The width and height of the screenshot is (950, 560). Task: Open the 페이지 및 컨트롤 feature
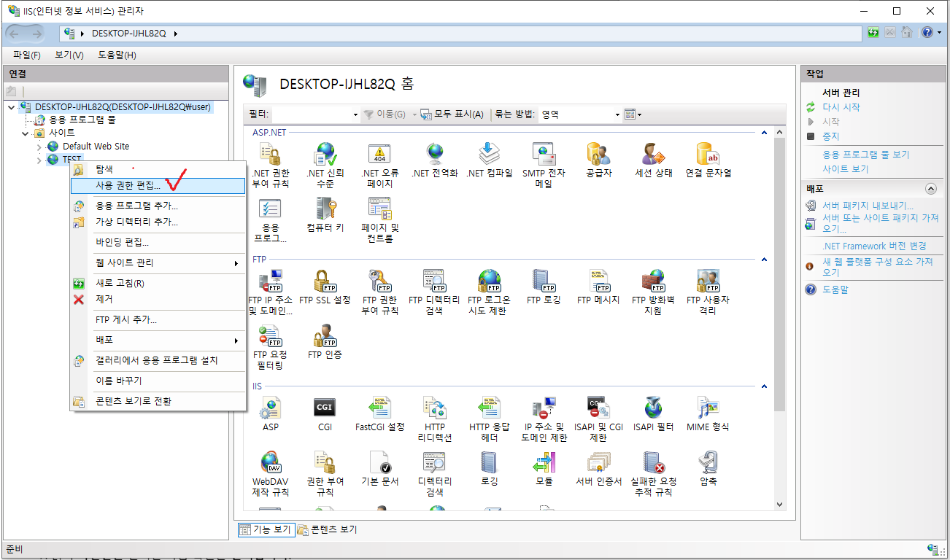[379, 219]
